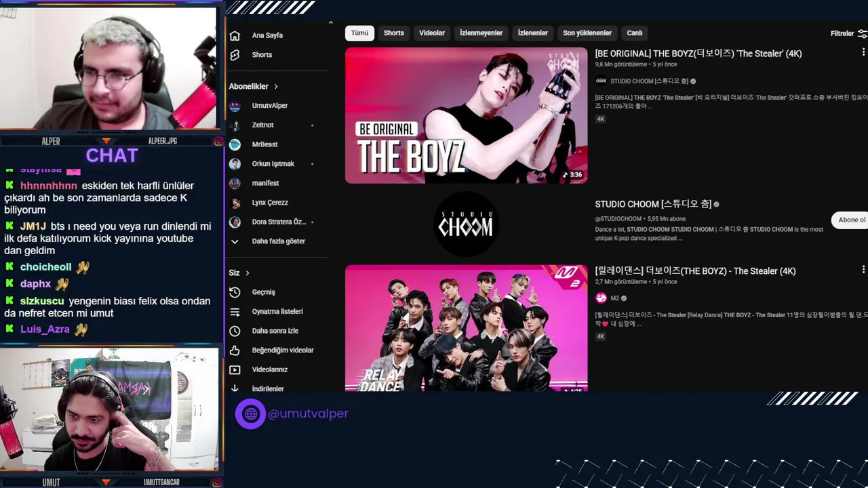Open Filtreler filter icon
Screen dimensions: 868x488
coord(863,33)
